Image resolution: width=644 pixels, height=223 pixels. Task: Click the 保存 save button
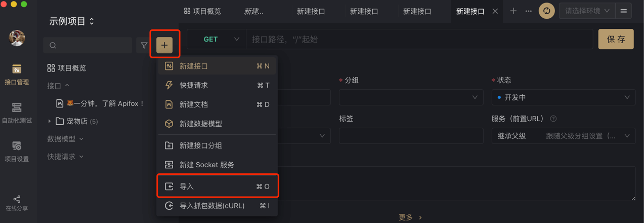(616, 39)
